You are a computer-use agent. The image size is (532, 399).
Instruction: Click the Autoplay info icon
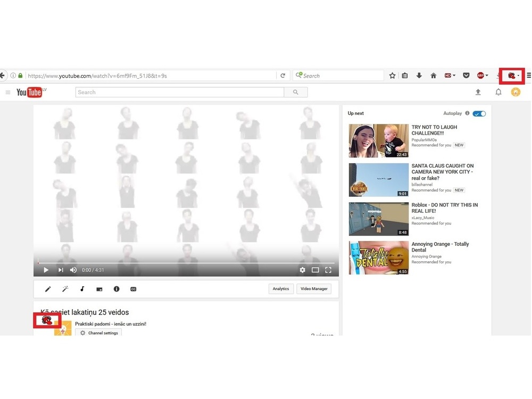(x=467, y=113)
